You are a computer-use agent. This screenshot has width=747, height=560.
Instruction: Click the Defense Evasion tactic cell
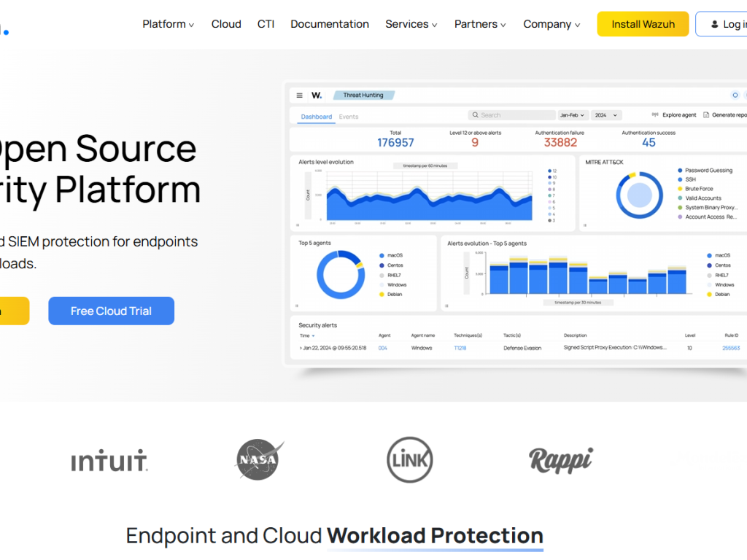[x=522, y=348]
